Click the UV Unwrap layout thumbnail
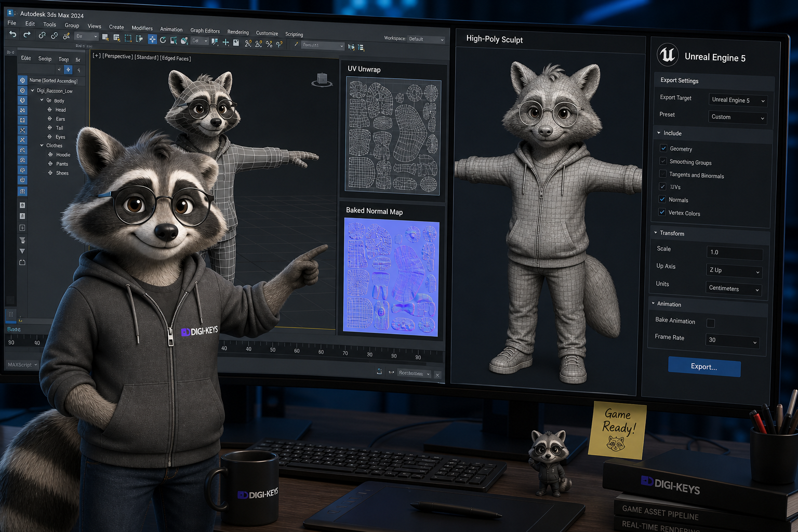This screenshot has width=798, height=532. [x=393, y=136]
